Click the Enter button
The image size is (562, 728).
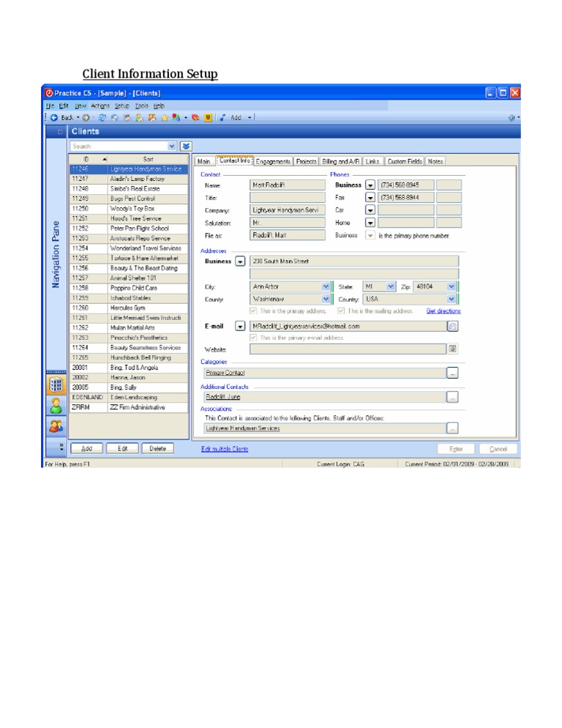click(456, 449)
